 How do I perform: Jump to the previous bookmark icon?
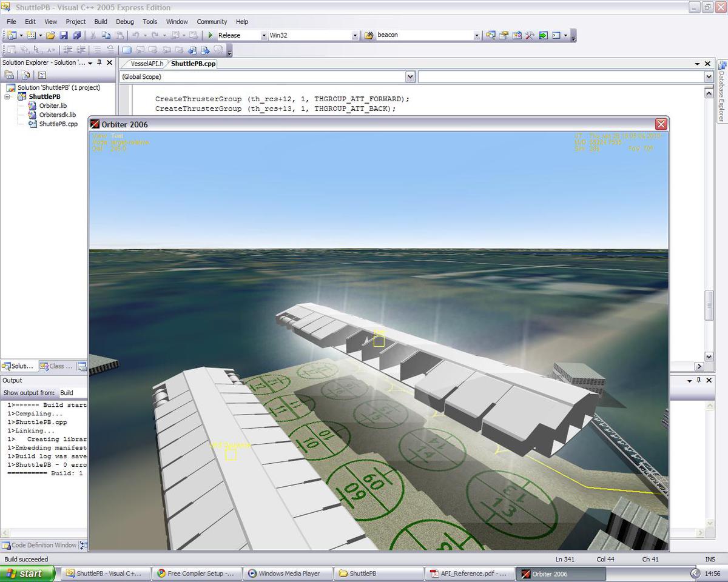coord(140,50)
